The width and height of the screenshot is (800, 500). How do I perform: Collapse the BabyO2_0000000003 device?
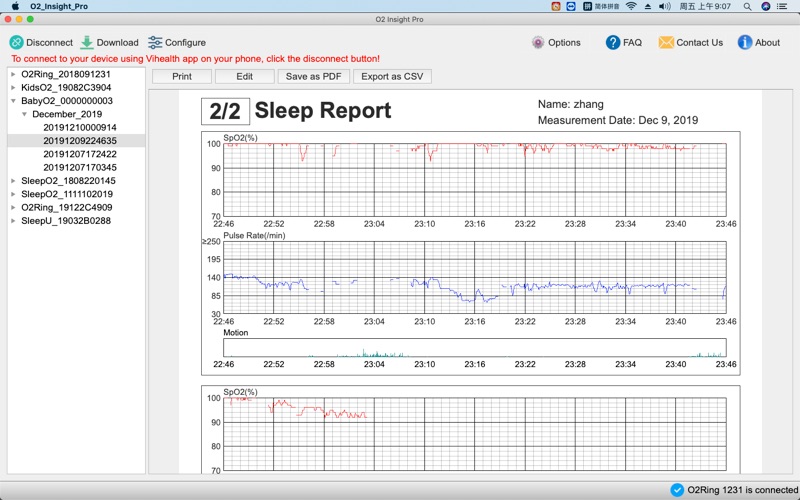pyautogui.click(x=13, y=101)
